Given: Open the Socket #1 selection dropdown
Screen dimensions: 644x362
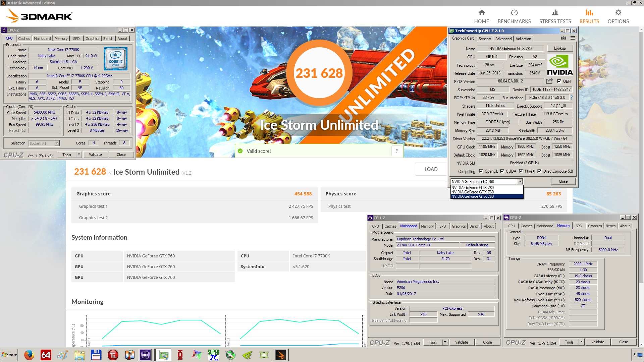Looking at the screenshot, I should click(57, 143).
